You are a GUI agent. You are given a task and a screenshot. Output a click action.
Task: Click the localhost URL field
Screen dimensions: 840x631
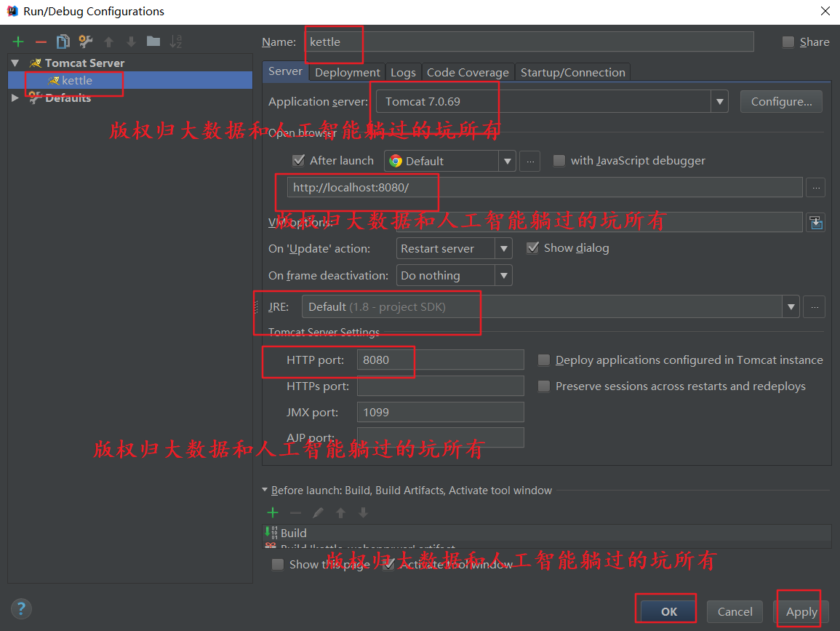[x=545, y=188]
